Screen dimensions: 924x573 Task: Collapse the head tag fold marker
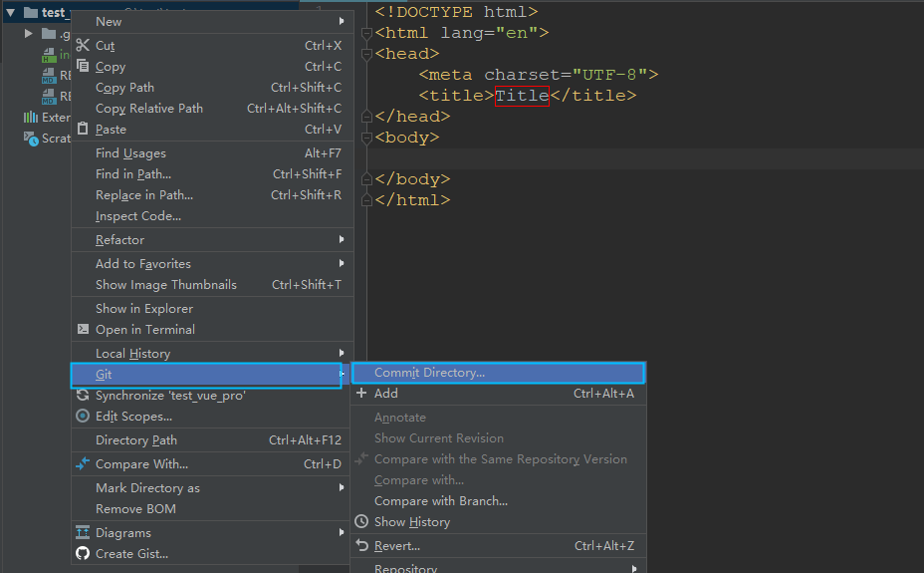[x=366, y=55]
